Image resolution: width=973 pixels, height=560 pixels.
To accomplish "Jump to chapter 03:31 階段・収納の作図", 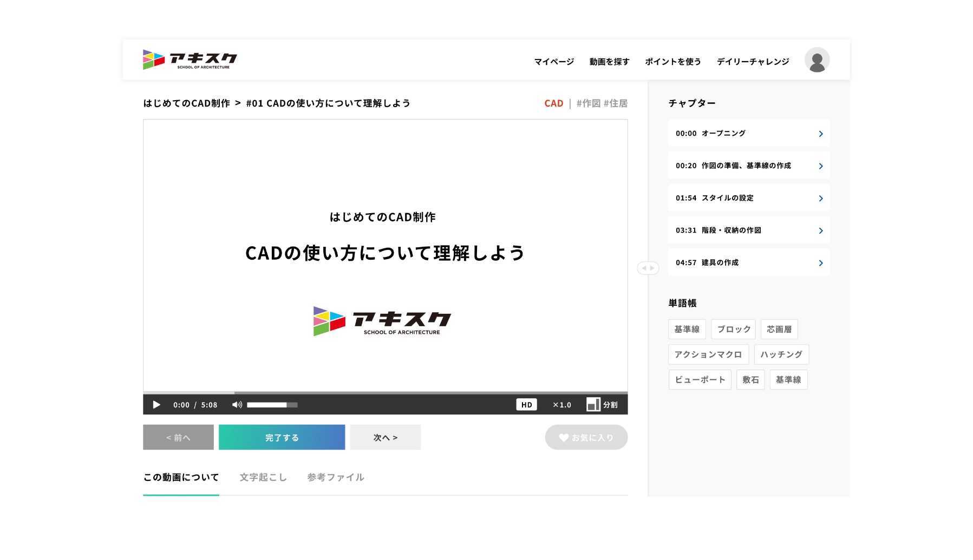I will 748,230.
